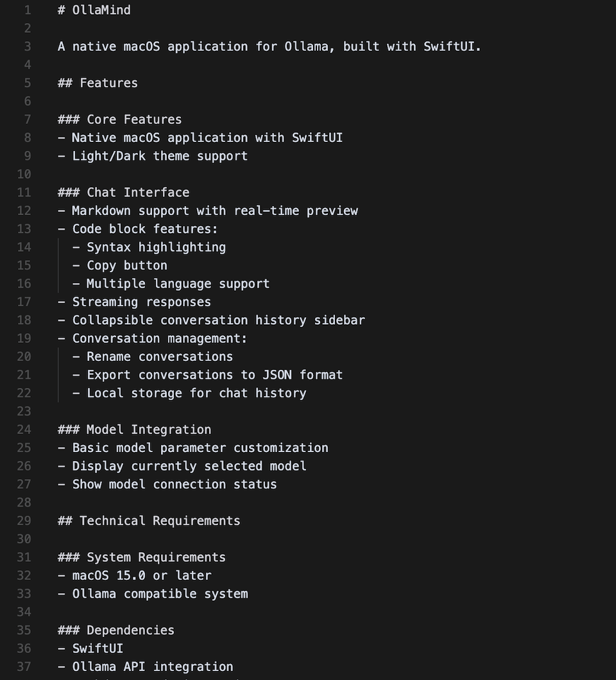Click the '### Dependencies' heading

point(116,631)
